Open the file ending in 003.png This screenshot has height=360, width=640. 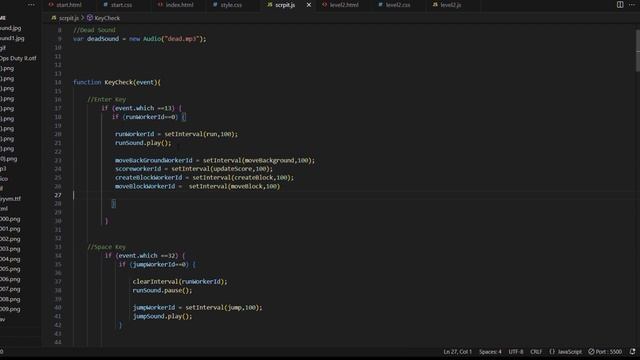click(x=10, y=249)
